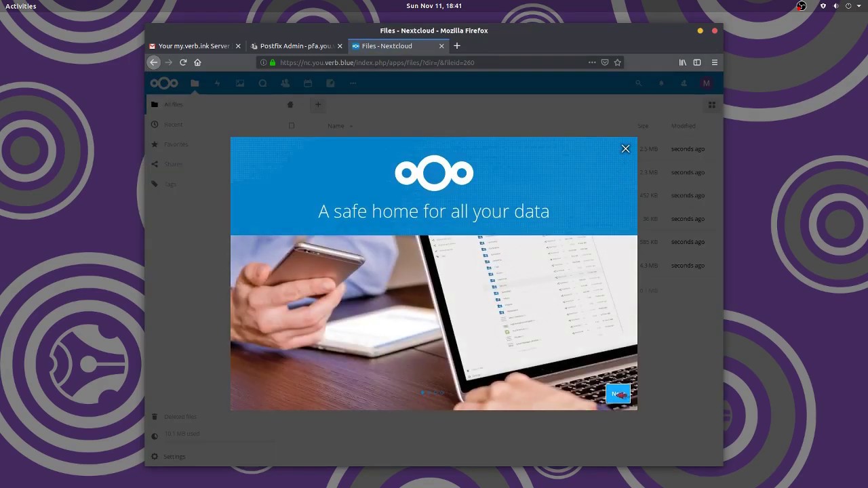868x488 pixels.
Task: Open the Talk app icon in header
Action: point(262,83)
